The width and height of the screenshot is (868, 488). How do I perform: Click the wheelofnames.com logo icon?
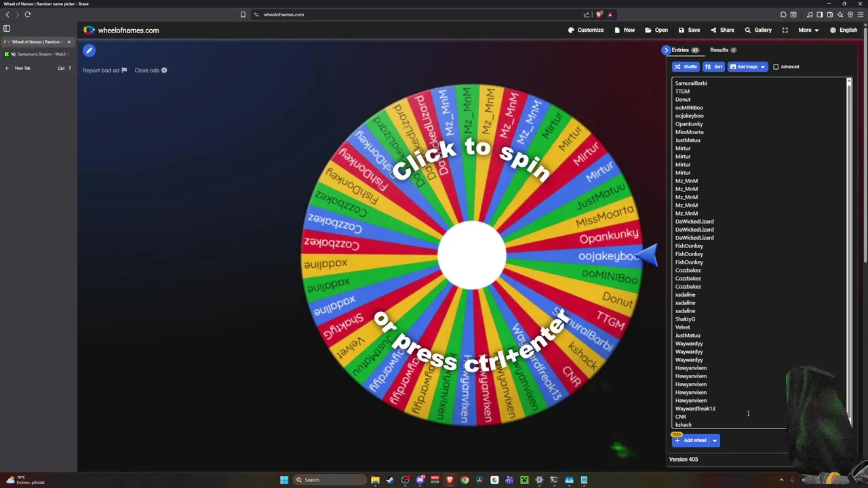coord(90,30)
